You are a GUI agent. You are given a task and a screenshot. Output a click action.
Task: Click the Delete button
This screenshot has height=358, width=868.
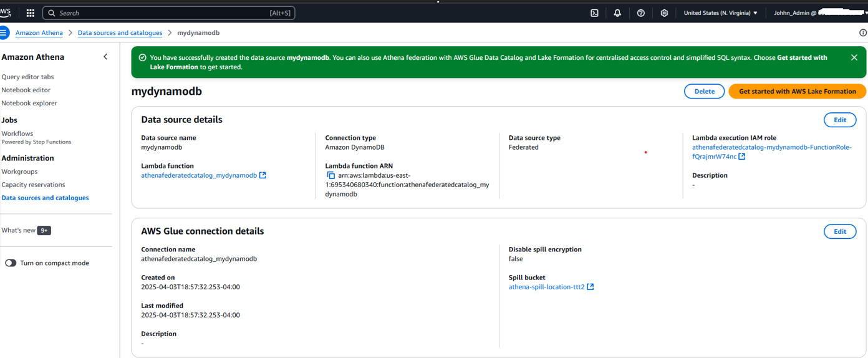[705, 91]
